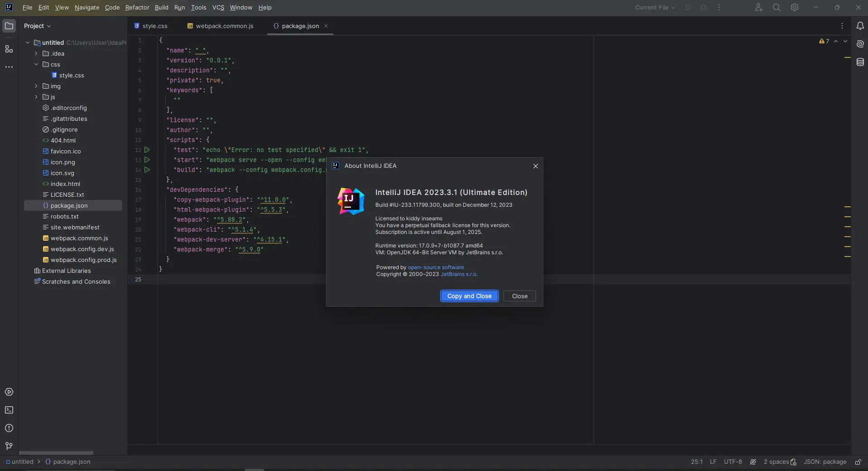
Task: Click the IntelliJ main menu logo
Action: (9, 7)
